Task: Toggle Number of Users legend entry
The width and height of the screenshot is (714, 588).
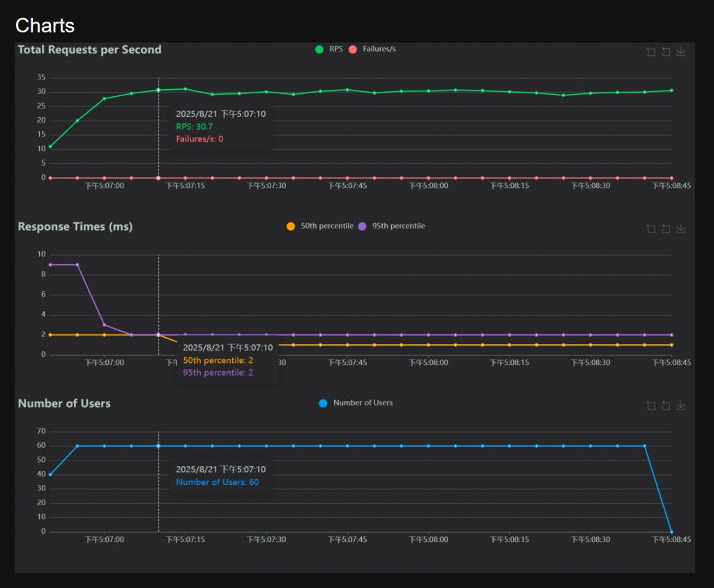Action: [363, 403]
